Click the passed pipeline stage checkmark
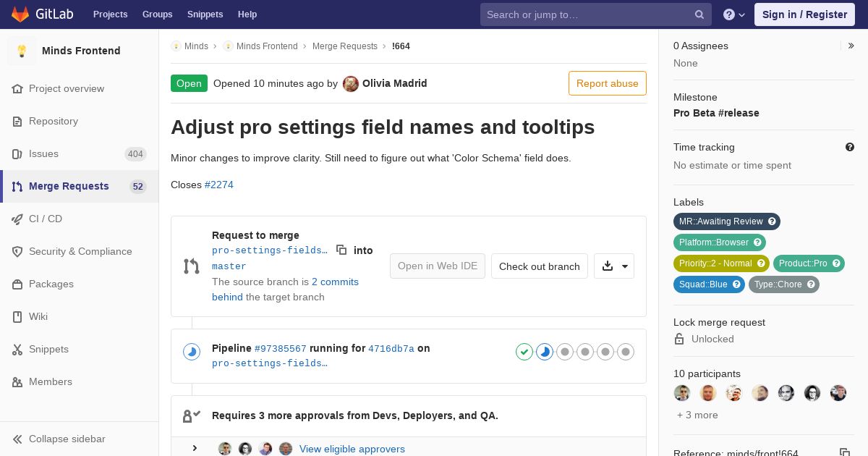This screenshot has width=868, height=456. pyautogui.click(x=524, y=352)
